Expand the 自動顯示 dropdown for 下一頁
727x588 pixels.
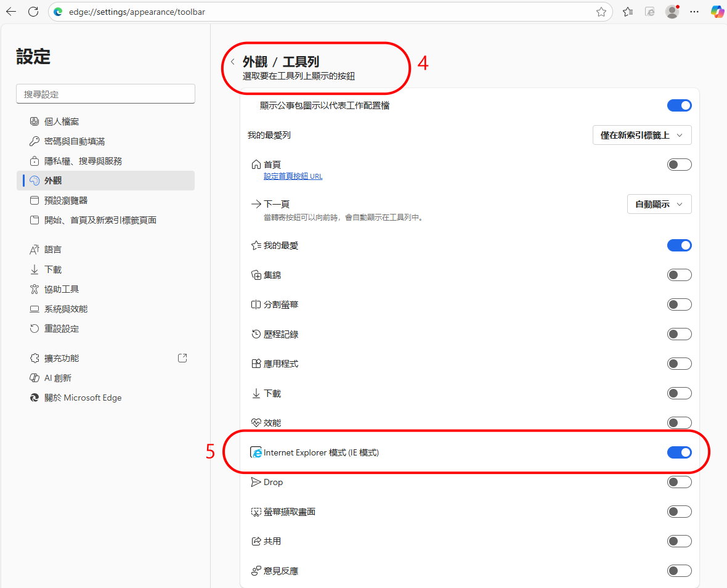659,204
